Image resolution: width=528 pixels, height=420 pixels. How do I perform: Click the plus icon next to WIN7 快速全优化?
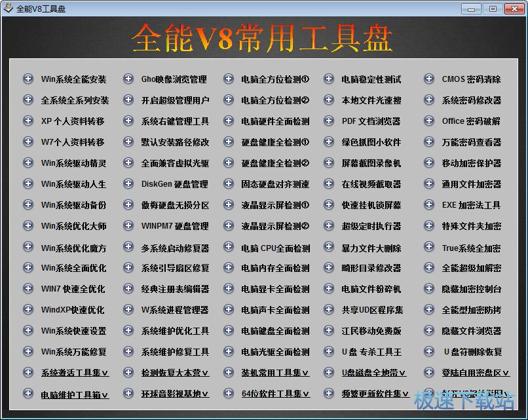coord(28,289)
